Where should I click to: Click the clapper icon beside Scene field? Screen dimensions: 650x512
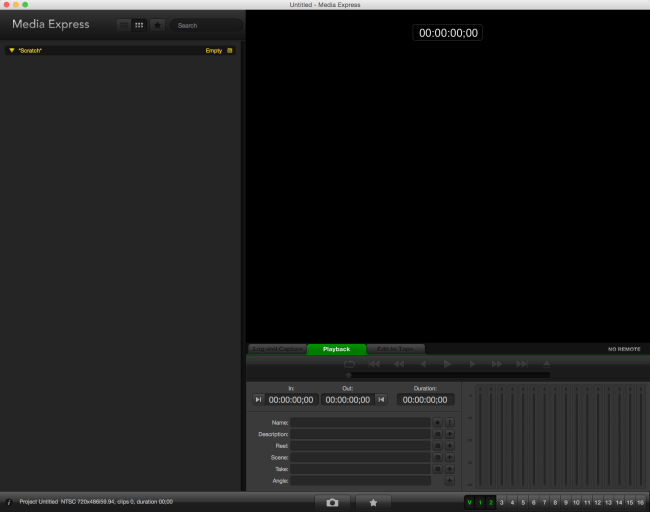(437, 457)
